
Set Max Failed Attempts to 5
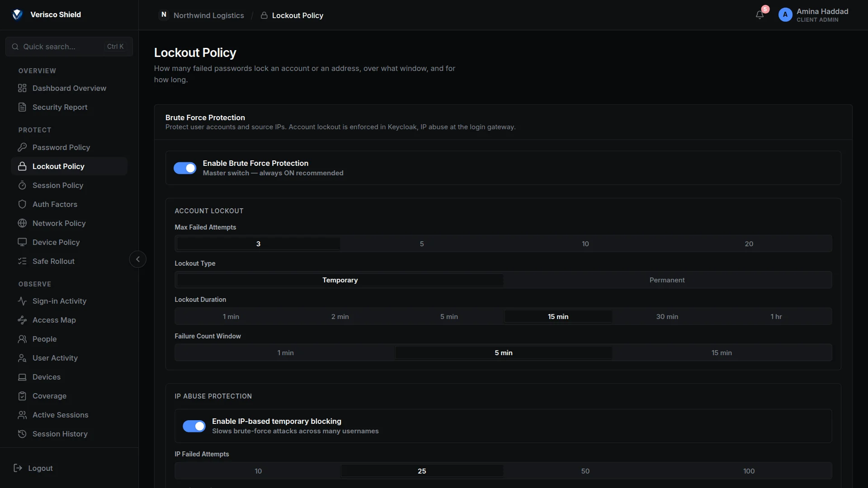pyautogui.click(x=422, y=244)
